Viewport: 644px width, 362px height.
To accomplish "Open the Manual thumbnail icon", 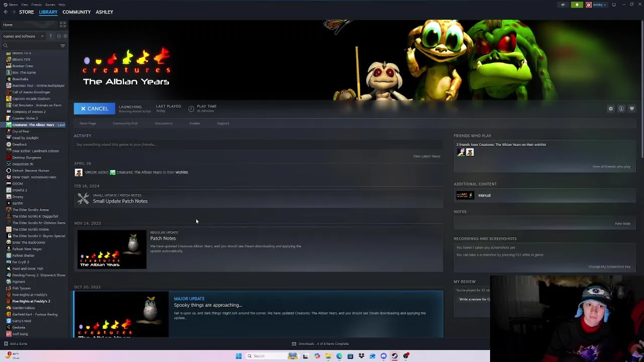I will [x=465, y=195].
